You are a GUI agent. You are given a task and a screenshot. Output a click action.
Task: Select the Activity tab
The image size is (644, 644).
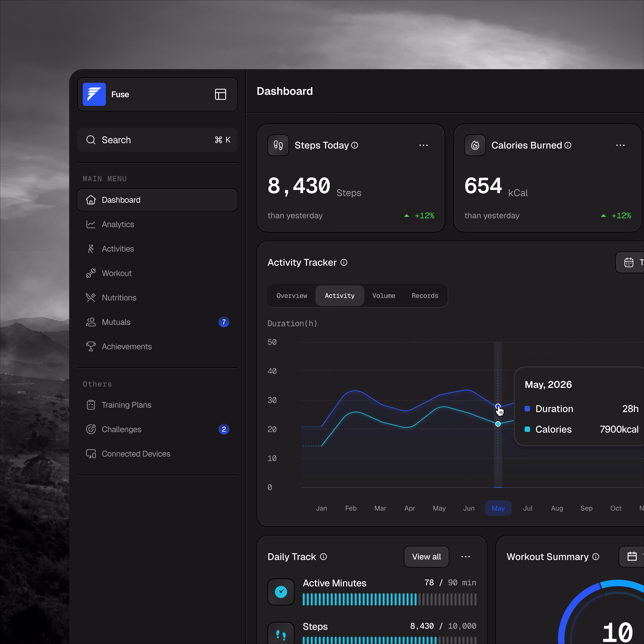point(340,296)
